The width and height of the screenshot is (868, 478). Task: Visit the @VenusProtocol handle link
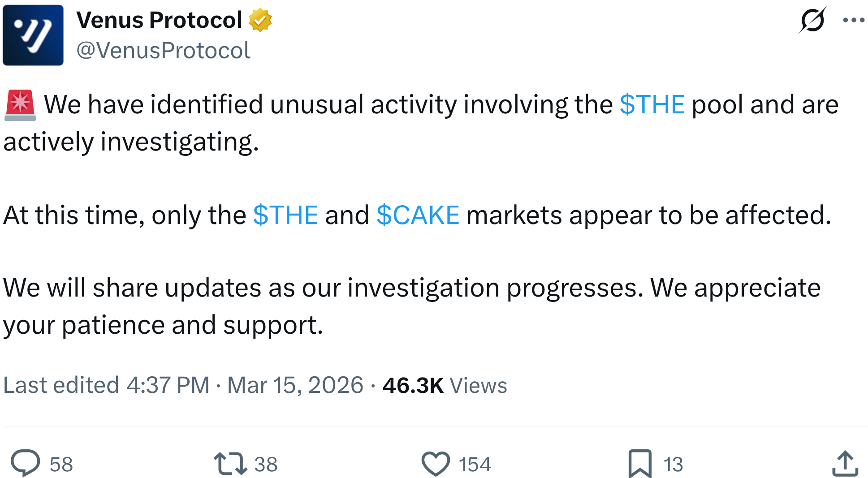(x=163, y=50)
